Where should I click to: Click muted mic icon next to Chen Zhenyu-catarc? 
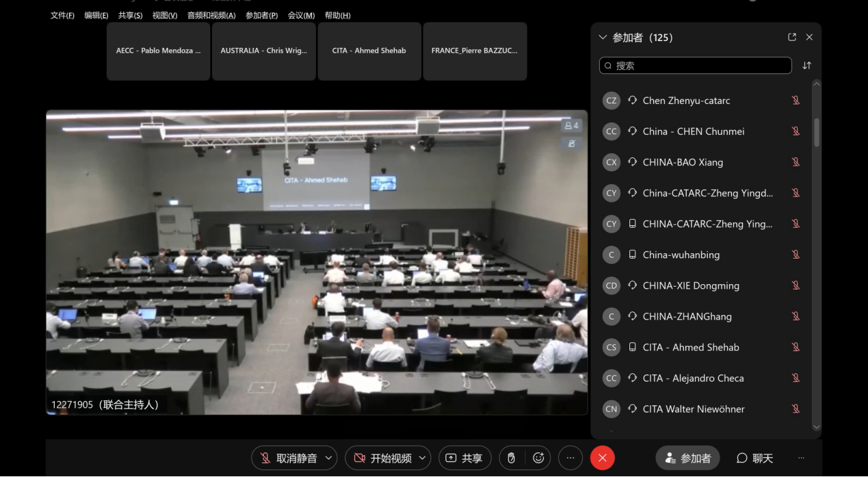coord(795,101)
